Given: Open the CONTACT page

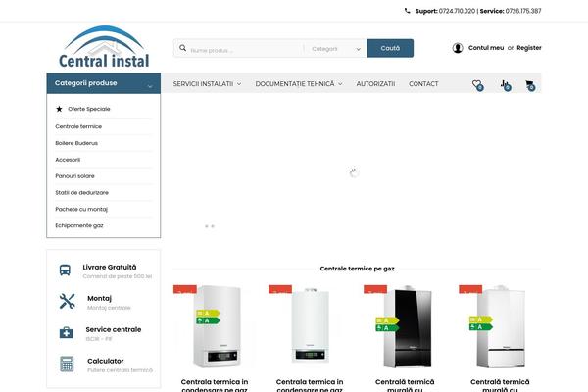Looking at the screenshot, I should tap(423, 84).
